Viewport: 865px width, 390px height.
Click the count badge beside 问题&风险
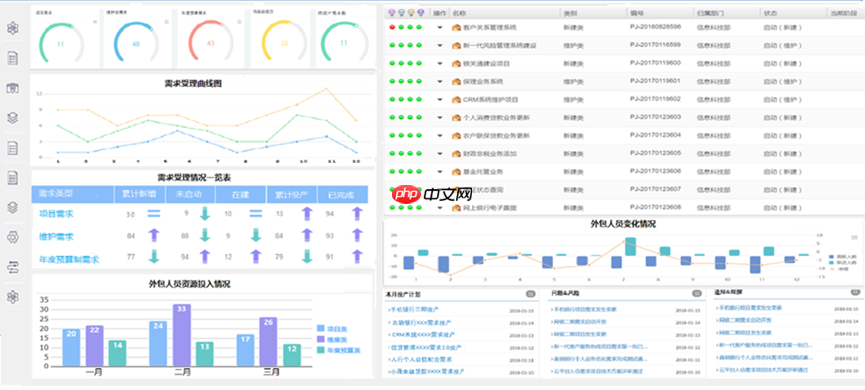tap(696, 293)
